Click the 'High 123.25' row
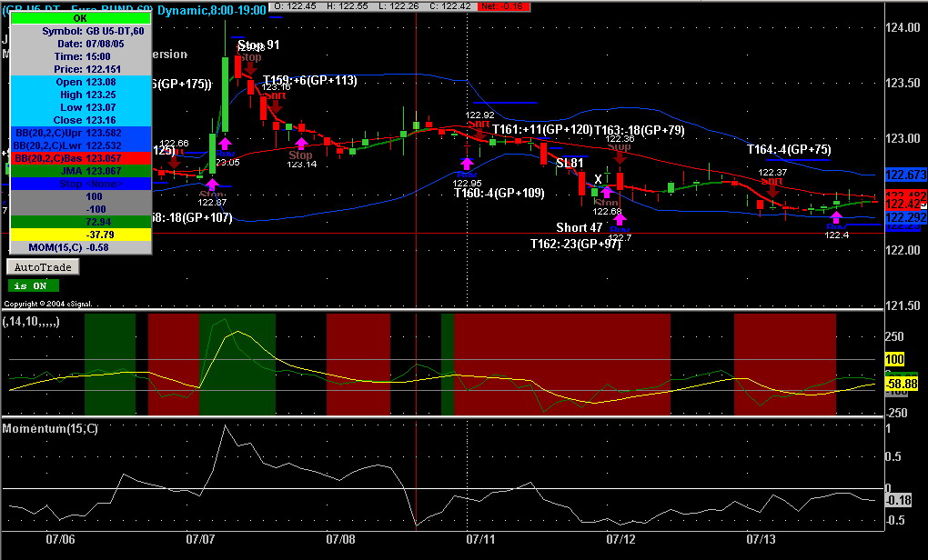928x560 pixels. (81, 95)
